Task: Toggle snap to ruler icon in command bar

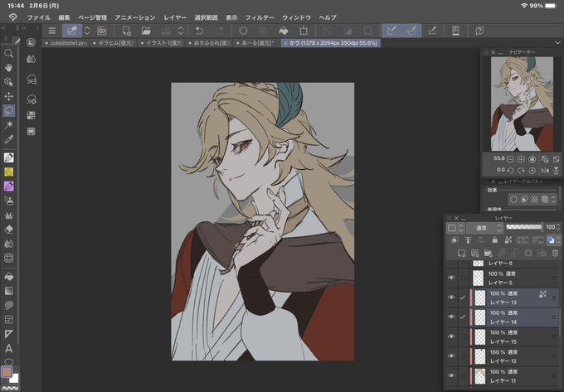Action: click(x=391, y=31)
